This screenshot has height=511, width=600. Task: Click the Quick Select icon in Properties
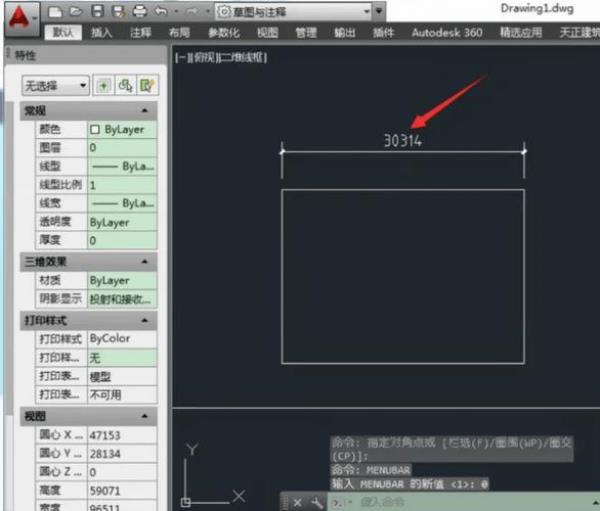click(147, 85)
